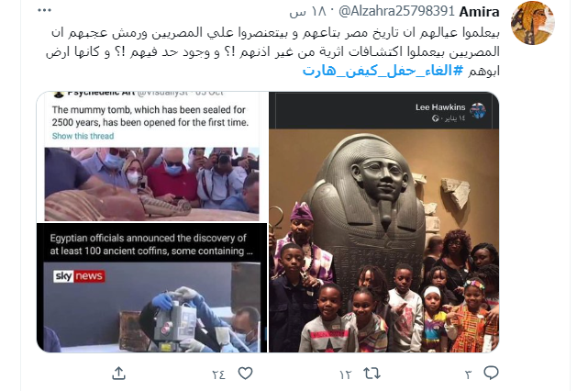Open the Amira display name link
The width and height of the screenshot is (588, 391).
(479, 12)
